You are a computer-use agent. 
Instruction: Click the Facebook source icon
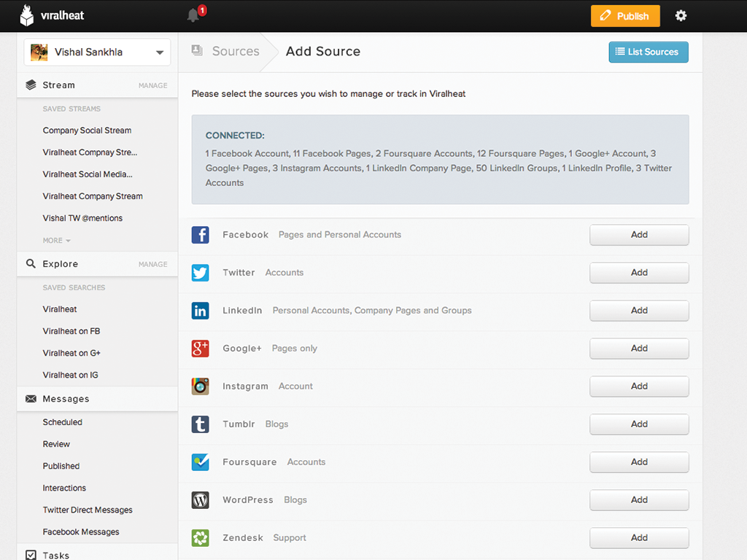point(200,235)
